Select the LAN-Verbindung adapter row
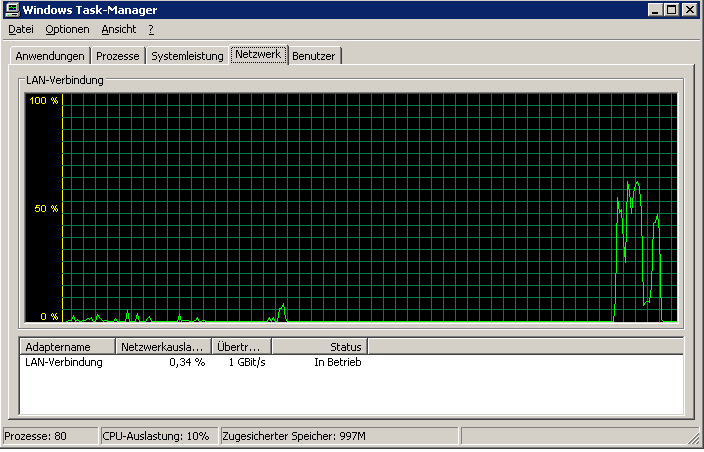Screen dimensions: 704x452 (x=64, y=362)
